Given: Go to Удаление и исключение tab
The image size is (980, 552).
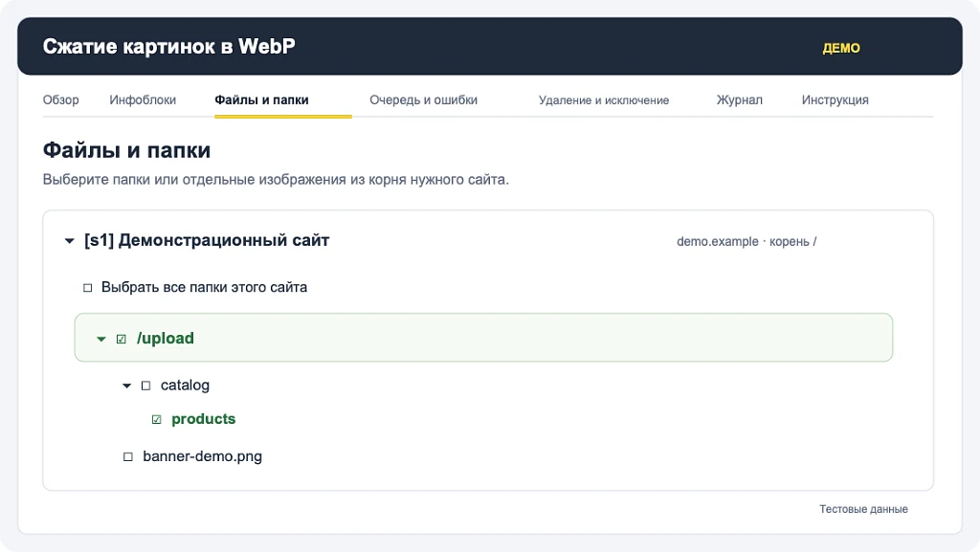Looking at the screenshot, I should pyautogui.click(x=604, y=99).
